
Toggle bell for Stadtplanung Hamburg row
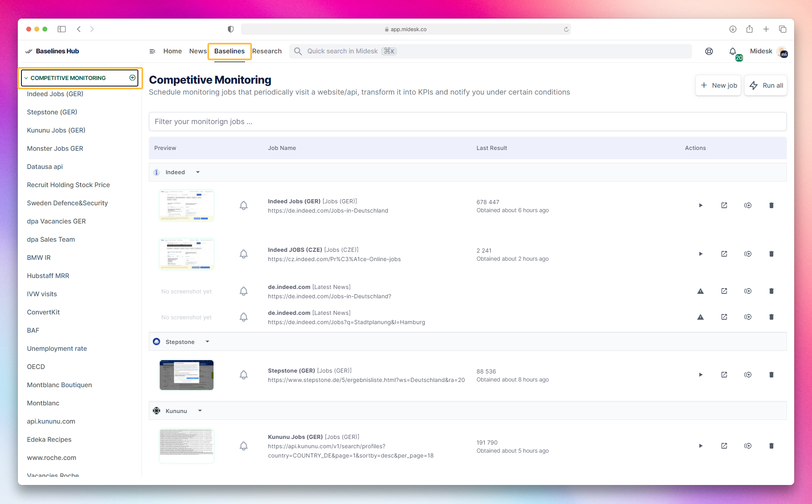243,317
